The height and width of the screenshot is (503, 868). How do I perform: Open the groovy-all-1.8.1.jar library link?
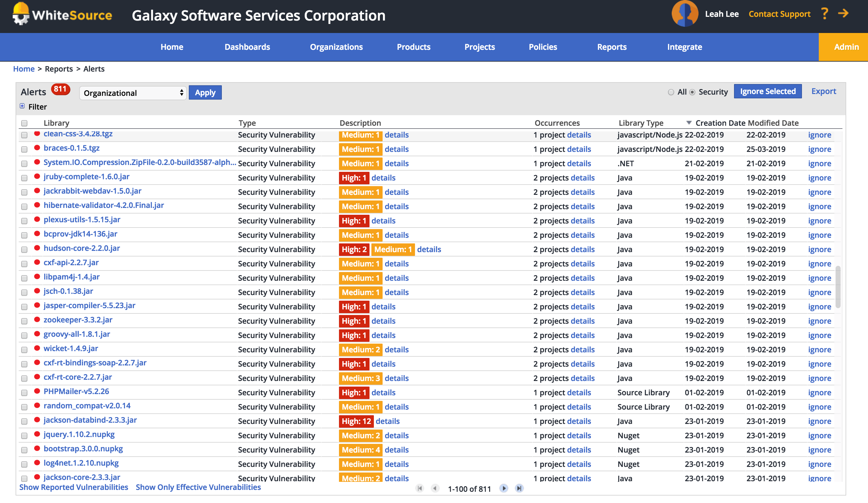coord(77,334)
